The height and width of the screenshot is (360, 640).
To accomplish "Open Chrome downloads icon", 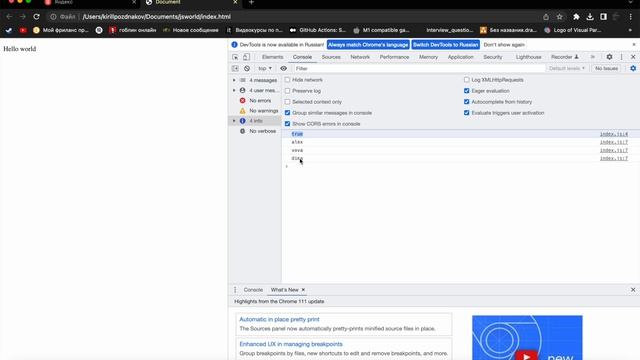I will tap(590, 17).
